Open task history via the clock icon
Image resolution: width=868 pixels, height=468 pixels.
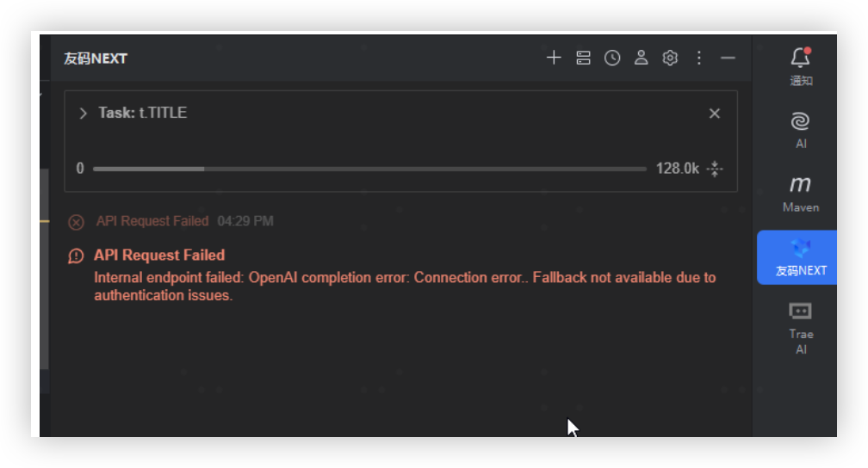pos(612,58)
